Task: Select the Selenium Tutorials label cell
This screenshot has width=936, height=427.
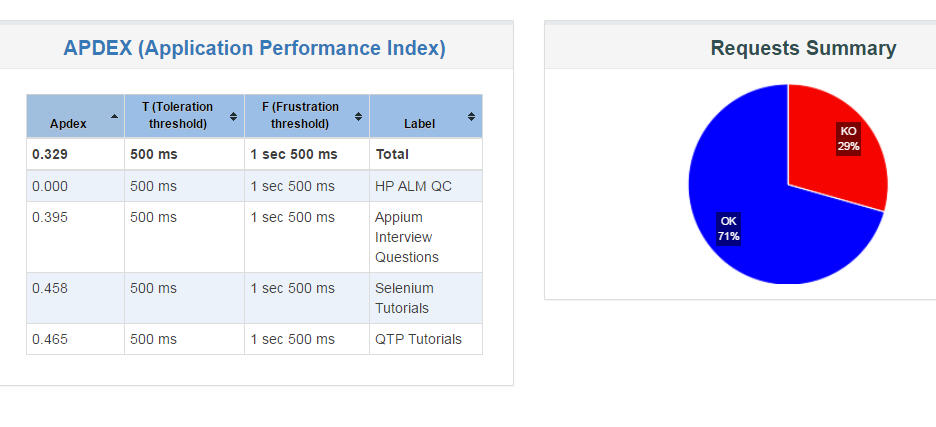Action: (404, 298)
